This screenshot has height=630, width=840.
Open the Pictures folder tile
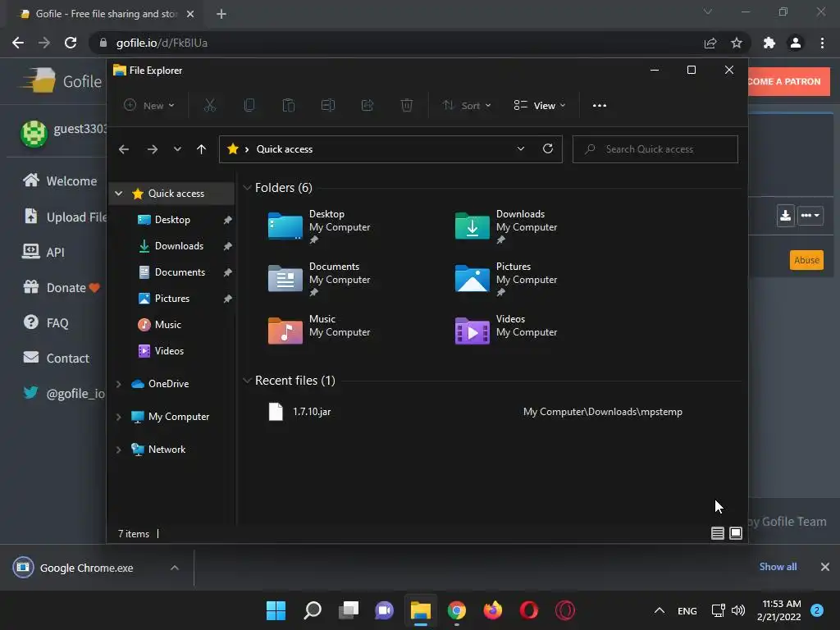[x=505, y=279]
